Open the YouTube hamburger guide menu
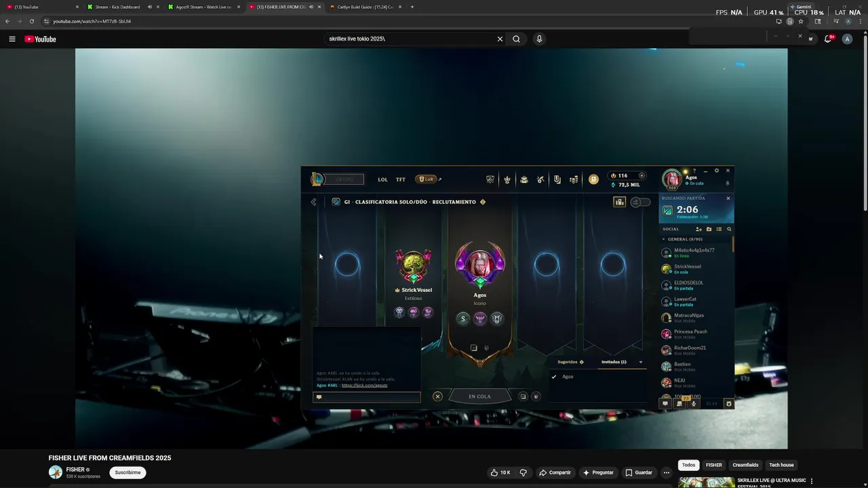868x488 pixels. click(x=12, y=39)
